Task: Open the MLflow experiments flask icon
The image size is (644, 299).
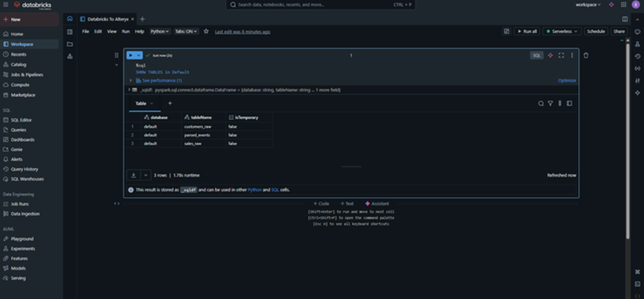Action: pos(638,44)
